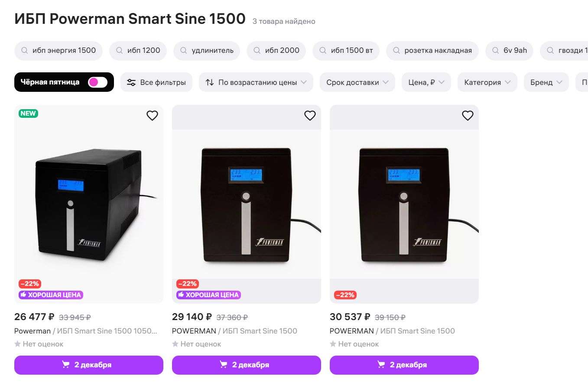This screenshot has height=392, width=588.
Task: Select the 'ибп 1200' search suggestion
Action: click(138, 51)
